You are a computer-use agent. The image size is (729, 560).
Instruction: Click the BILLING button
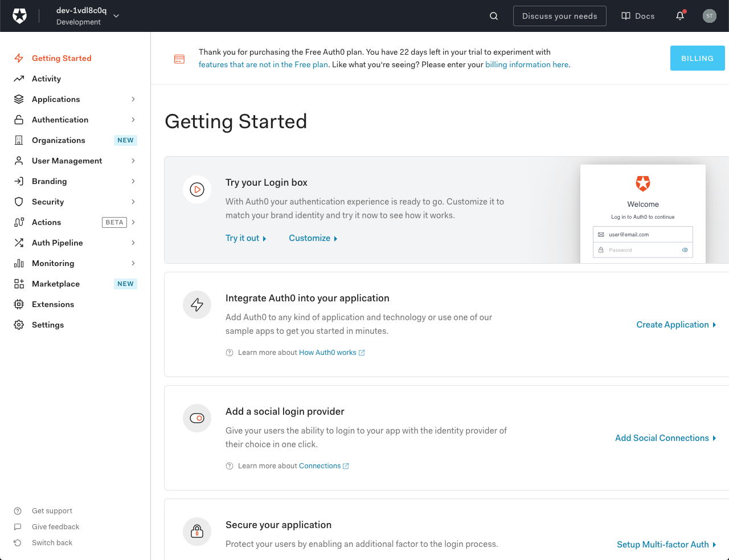697,58
